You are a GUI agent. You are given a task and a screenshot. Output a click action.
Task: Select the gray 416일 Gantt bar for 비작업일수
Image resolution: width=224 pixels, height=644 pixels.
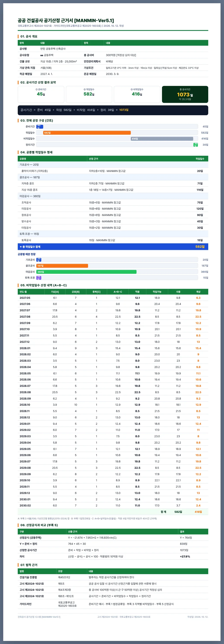click(x=162, y=139)
